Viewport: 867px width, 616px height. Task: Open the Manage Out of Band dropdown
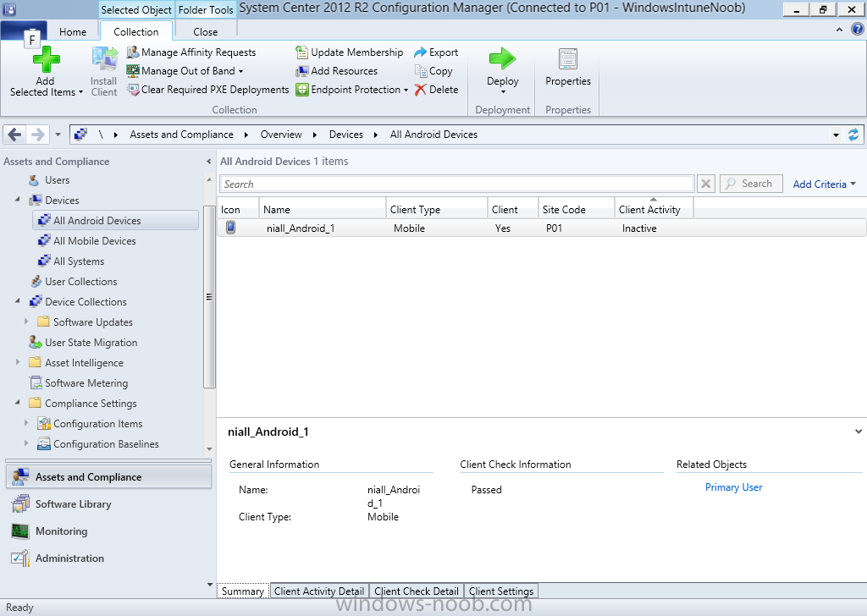[240, 71]
